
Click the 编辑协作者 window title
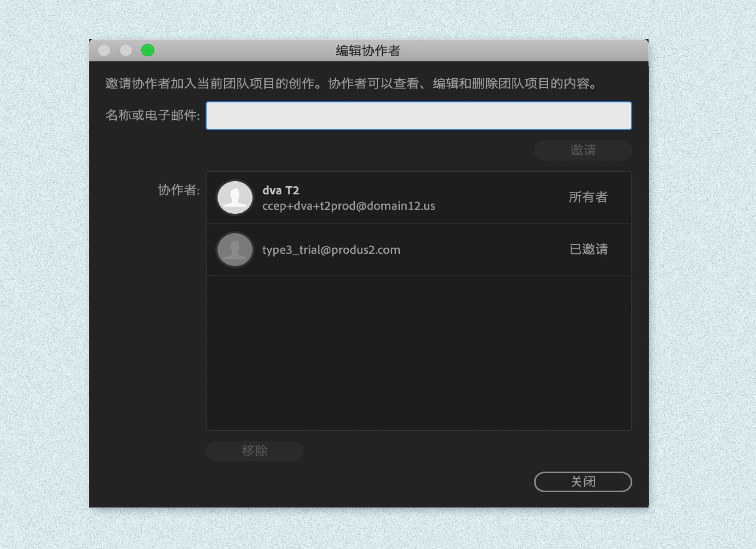368,51
